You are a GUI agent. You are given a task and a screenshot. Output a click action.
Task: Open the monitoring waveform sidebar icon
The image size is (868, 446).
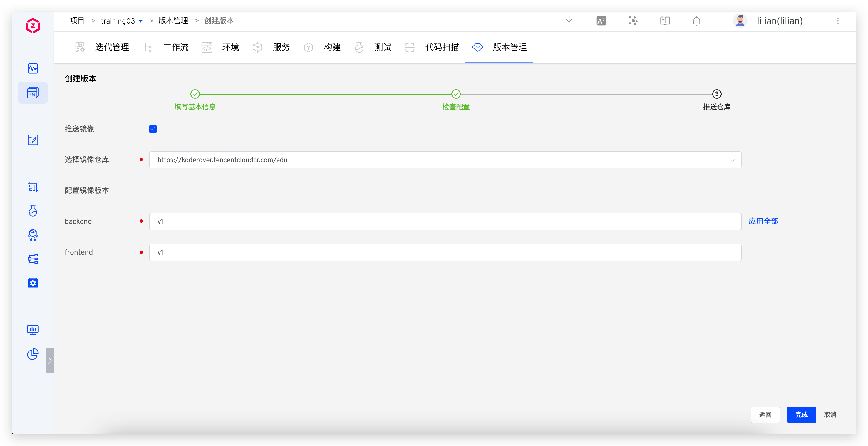(33, 68)
